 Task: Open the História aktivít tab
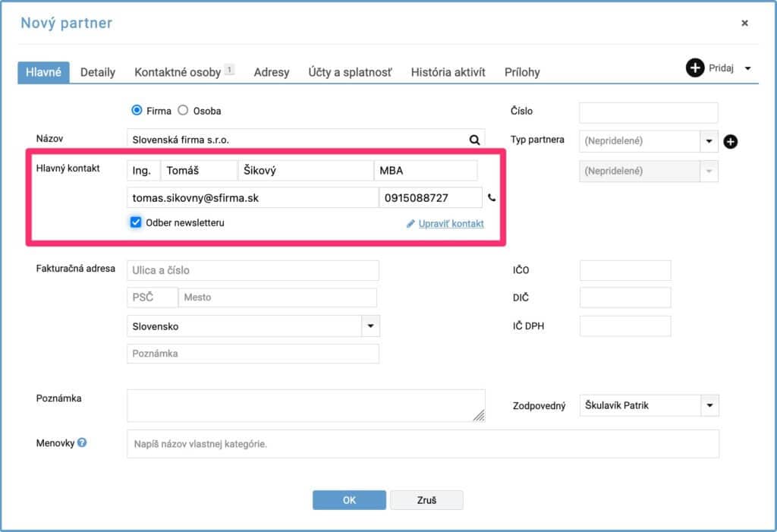(448, 72)
